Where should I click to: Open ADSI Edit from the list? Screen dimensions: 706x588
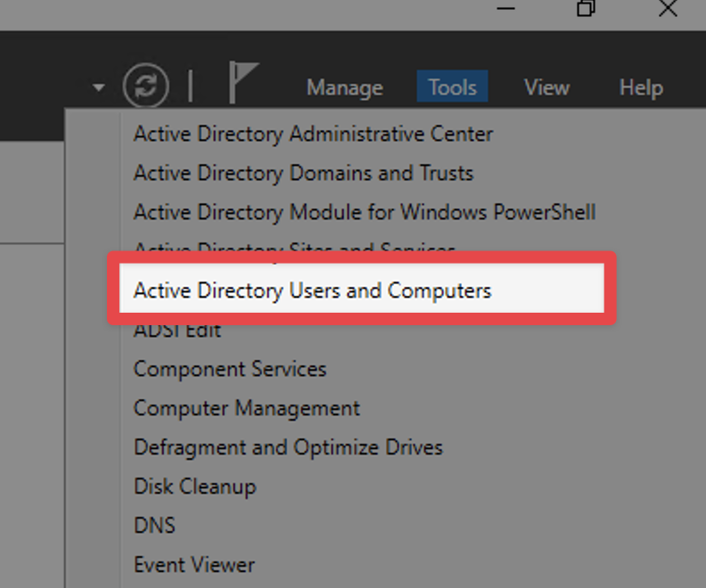[177, 331]
